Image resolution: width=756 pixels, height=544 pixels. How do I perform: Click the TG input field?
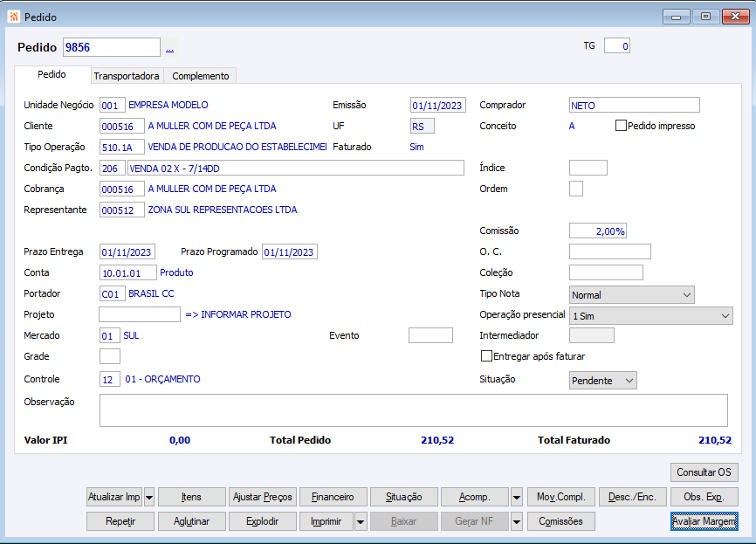[616, 45]
